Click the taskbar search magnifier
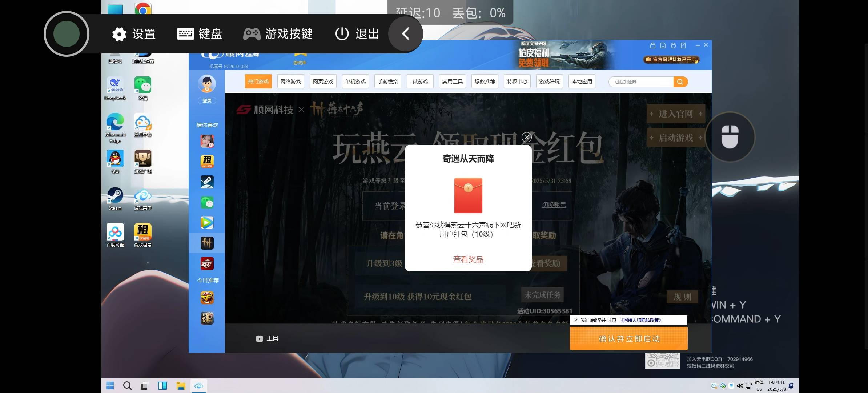 [x=127, y=386]
